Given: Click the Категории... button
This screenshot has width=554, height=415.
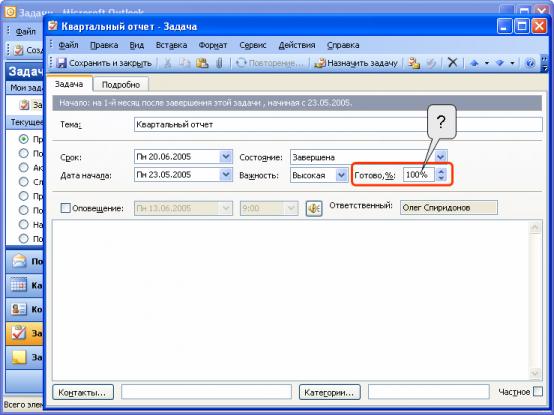Looking at the screenshot, I should tap(330, 392).
